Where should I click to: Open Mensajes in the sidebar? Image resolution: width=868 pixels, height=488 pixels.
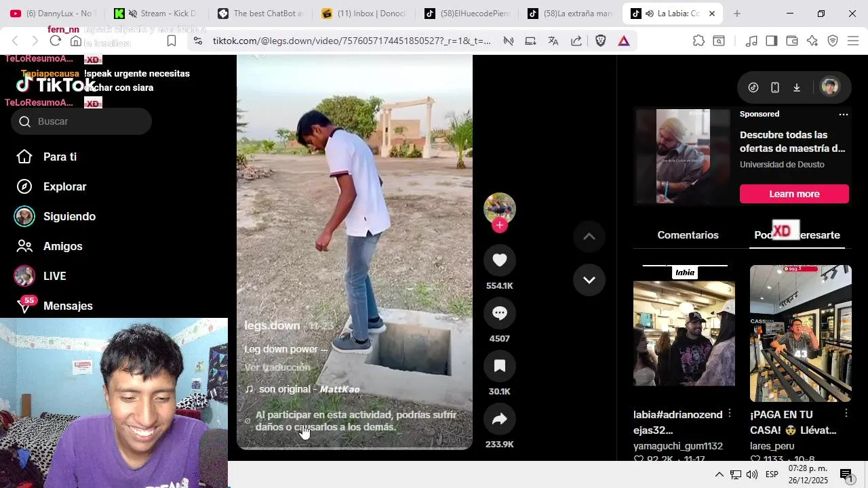tap(68, 306)
